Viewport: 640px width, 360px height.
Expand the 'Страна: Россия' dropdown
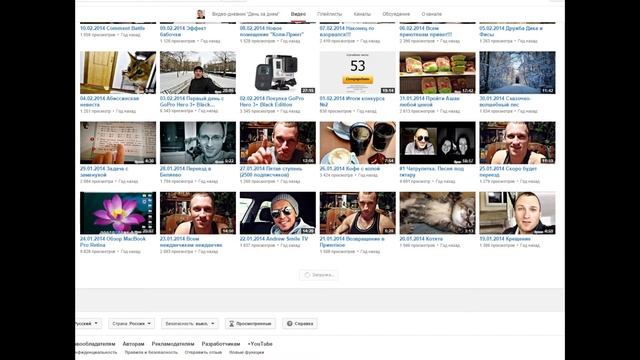click(x=131, y=324)
